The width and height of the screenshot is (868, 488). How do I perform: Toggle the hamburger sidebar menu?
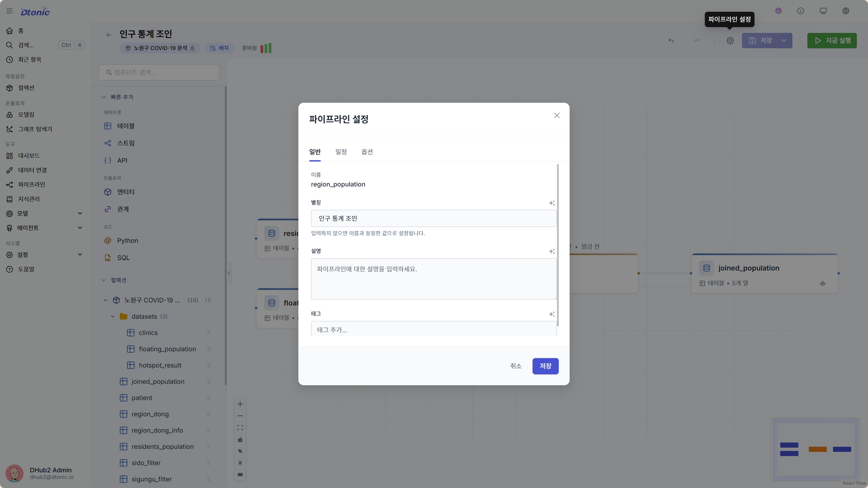9,11
